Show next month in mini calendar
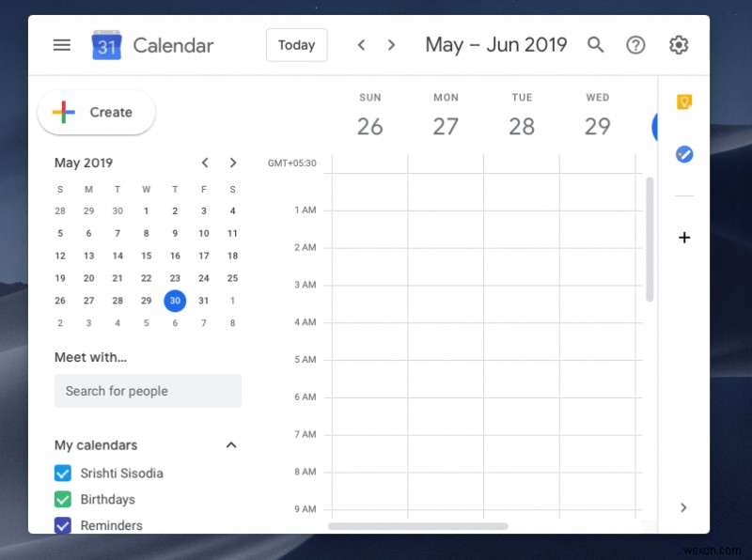 click(x=233, y=163)
